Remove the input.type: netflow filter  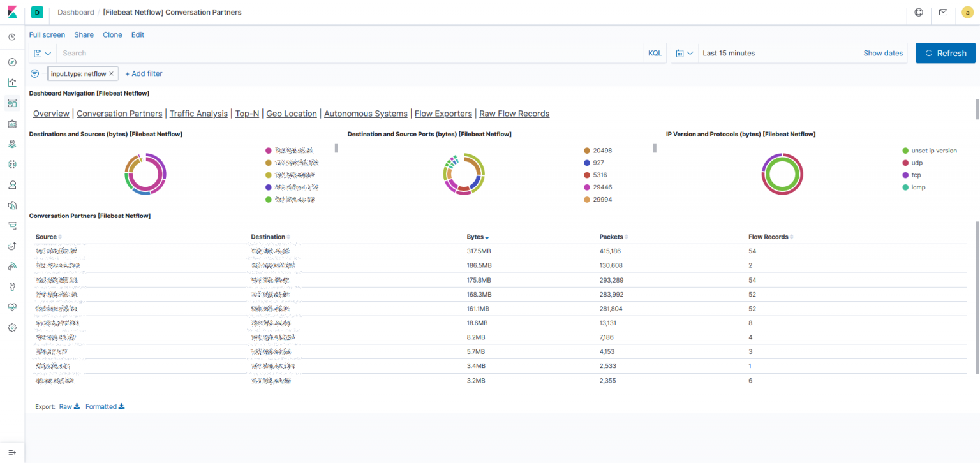[111, 74]
